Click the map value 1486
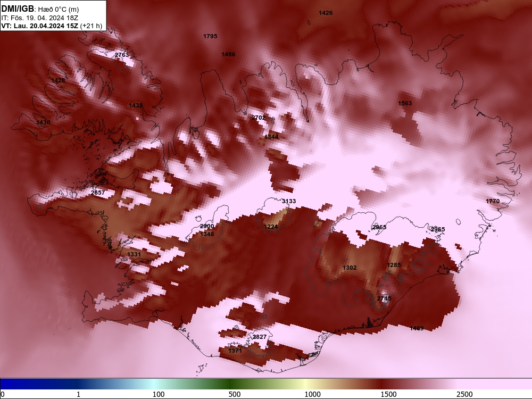Viewport: 532px width, 399px height. tap(228, 54)
